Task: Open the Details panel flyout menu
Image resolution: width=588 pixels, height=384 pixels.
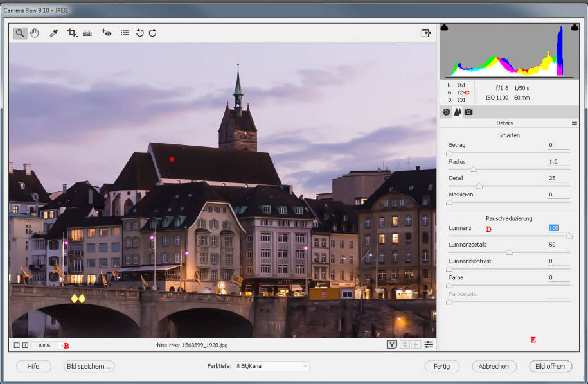Action: click(575, 123)
